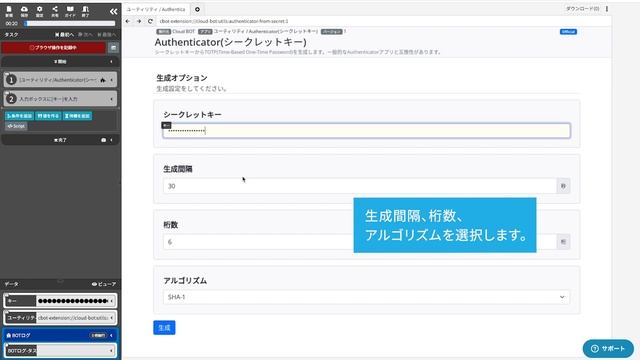Open a new tab with plus icon
The height and width of the screenshot is (360, 640).
pyautogui.click(x=197, y=9)
